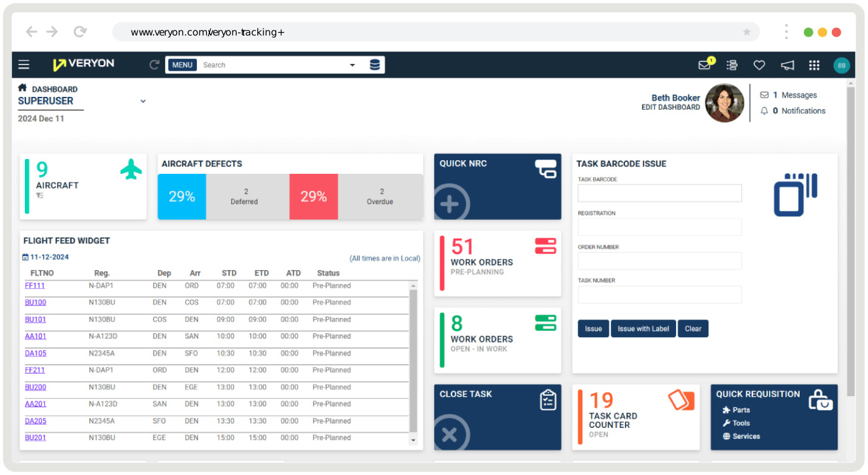Viewport: 868px width, 475px height.
Task: Expand the search dropdown arrow
Action: [352, 65]
